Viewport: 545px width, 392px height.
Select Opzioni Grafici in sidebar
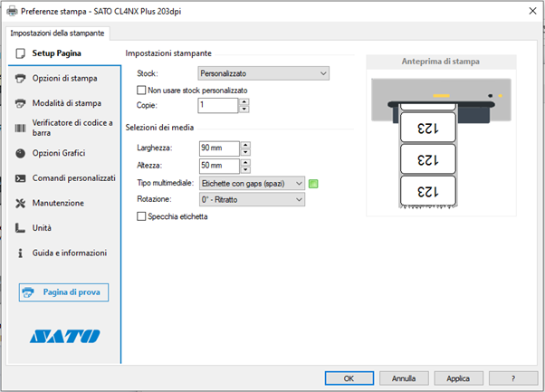(x=64, y=153)
